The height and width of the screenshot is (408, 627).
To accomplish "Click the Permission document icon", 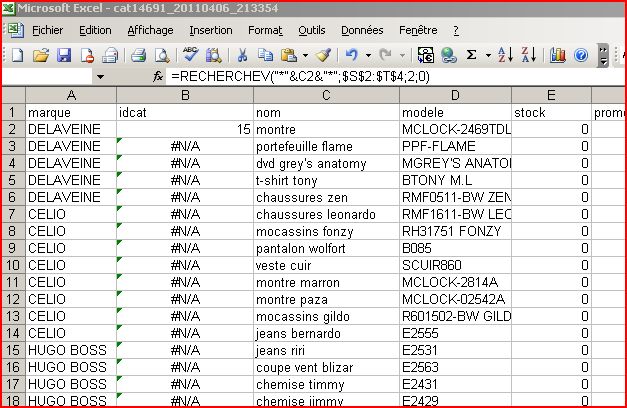I will click(x=87, y=55).
